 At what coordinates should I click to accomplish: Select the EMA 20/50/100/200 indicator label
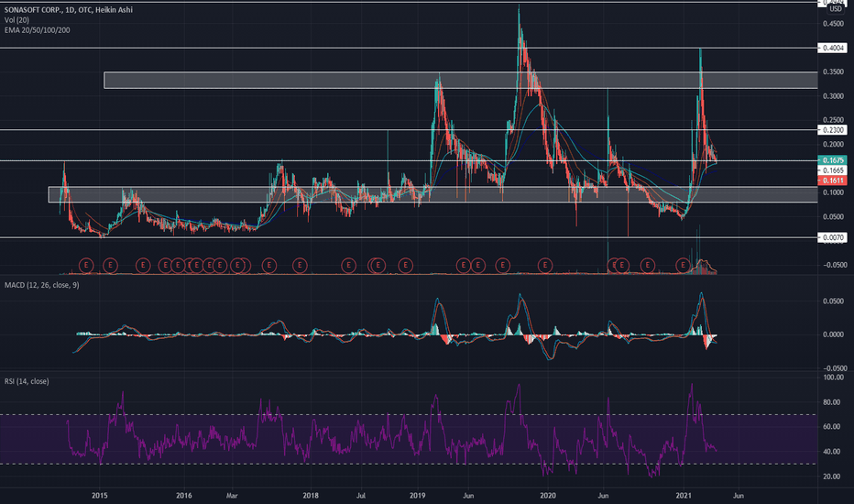coord(37,30)
